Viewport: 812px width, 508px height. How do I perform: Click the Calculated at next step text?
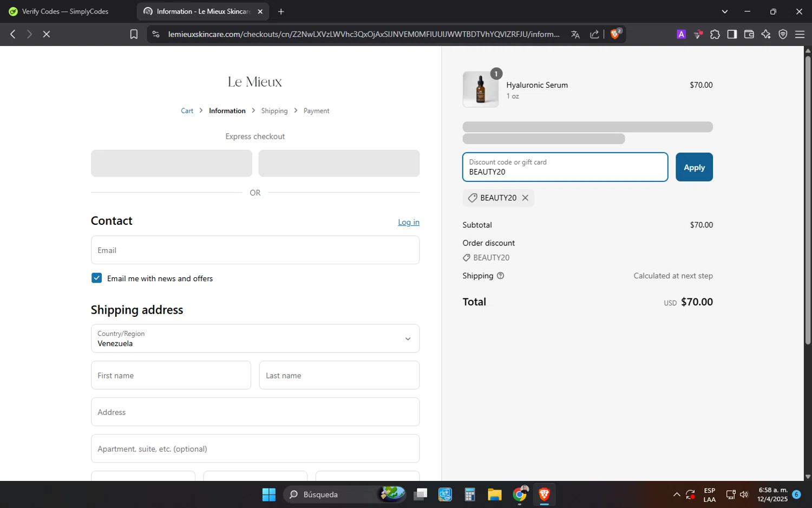673,276
